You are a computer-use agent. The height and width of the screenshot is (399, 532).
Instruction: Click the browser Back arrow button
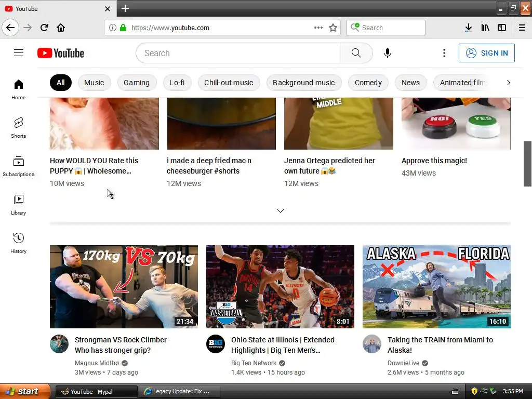pos(10,28)
